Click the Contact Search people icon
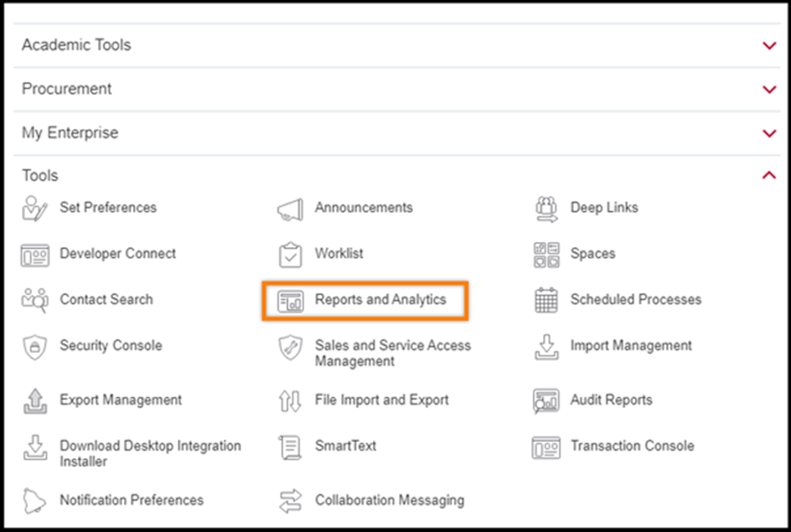 (x=34, y=300)
